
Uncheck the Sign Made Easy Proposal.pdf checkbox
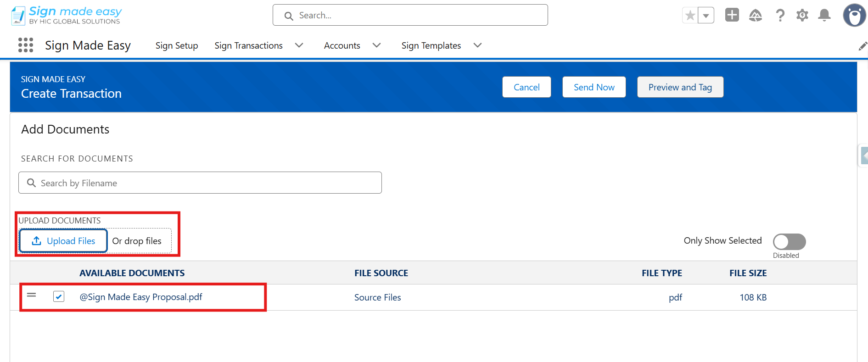click(59, 296)
